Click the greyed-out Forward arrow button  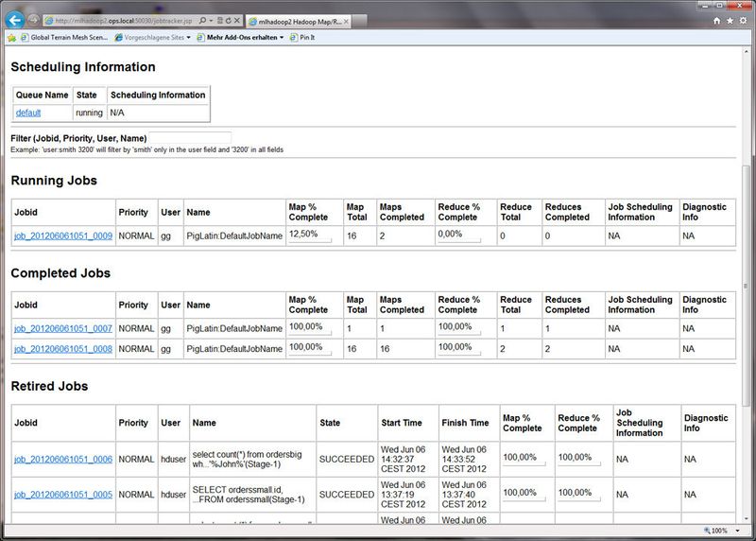(x=33, y=20)
